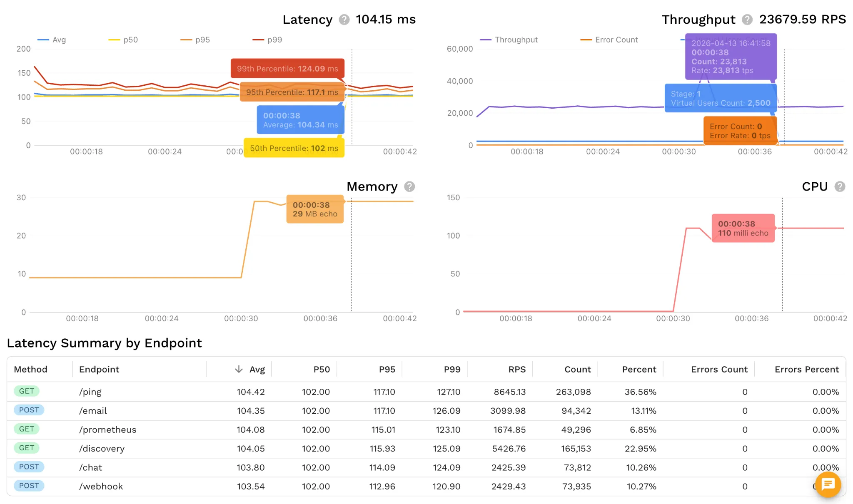The width and height of the screenshot is (853, 504).
Task: Select the Latency Summary by Endpoint heading
Action: (x=104, y=343)
